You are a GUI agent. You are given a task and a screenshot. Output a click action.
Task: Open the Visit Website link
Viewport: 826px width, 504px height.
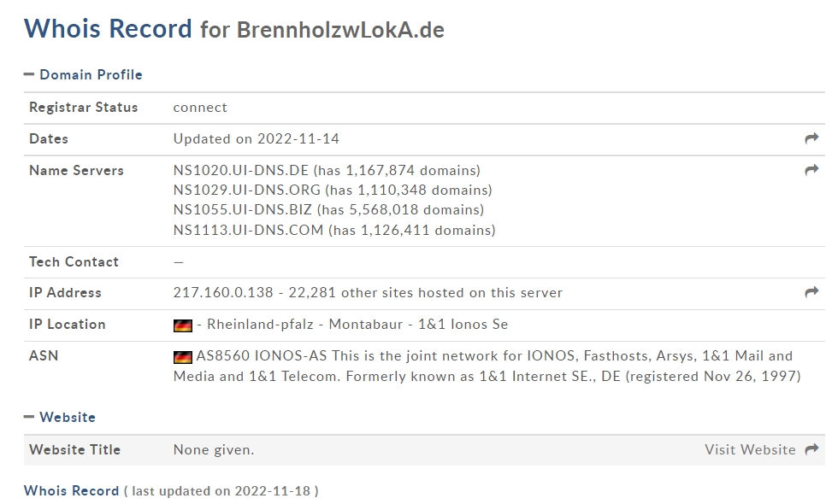(750, 450)
